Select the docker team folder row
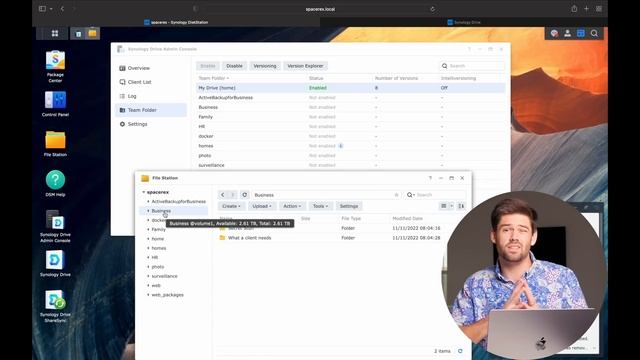640x360 pixels. pos(351,136)
